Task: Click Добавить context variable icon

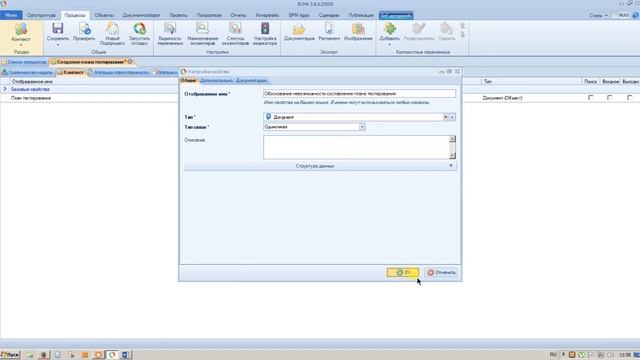Action: (389, 29)
